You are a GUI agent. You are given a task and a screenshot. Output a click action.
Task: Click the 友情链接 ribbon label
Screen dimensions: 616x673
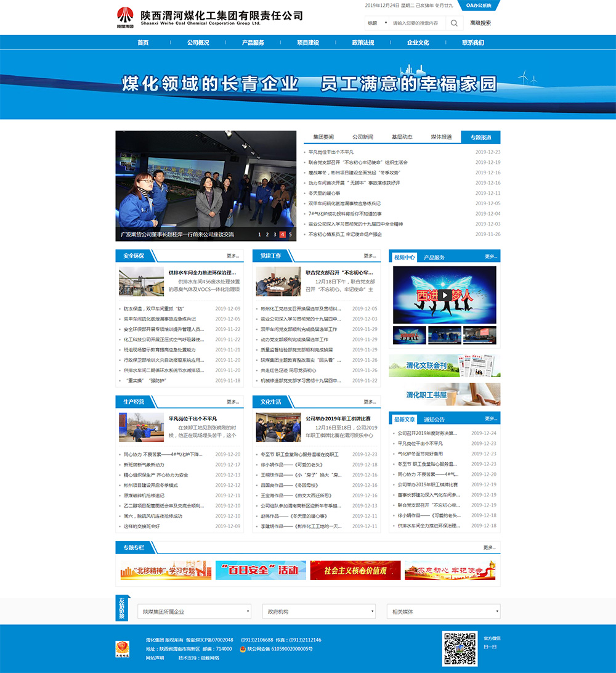click(122, 610)
